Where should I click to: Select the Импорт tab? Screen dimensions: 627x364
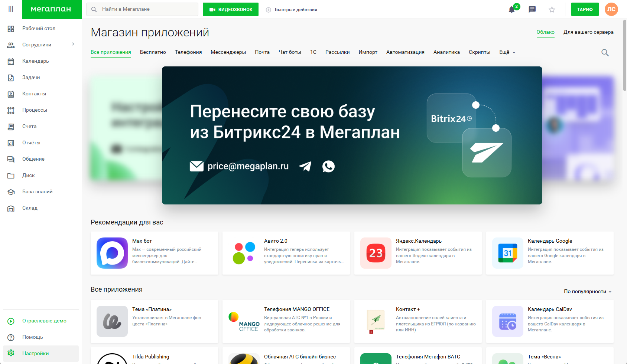(368, 52)
